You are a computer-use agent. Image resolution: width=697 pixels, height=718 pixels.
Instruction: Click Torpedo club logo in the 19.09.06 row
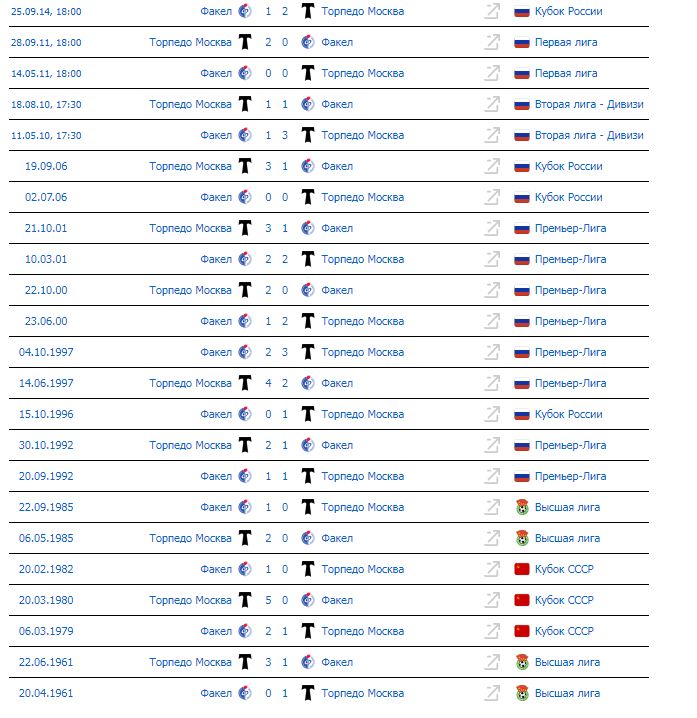click(x=244, y=166)
